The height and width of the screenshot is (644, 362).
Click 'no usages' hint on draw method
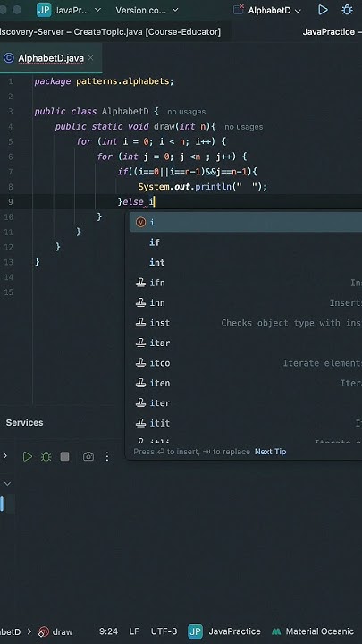tap(244, 127)
